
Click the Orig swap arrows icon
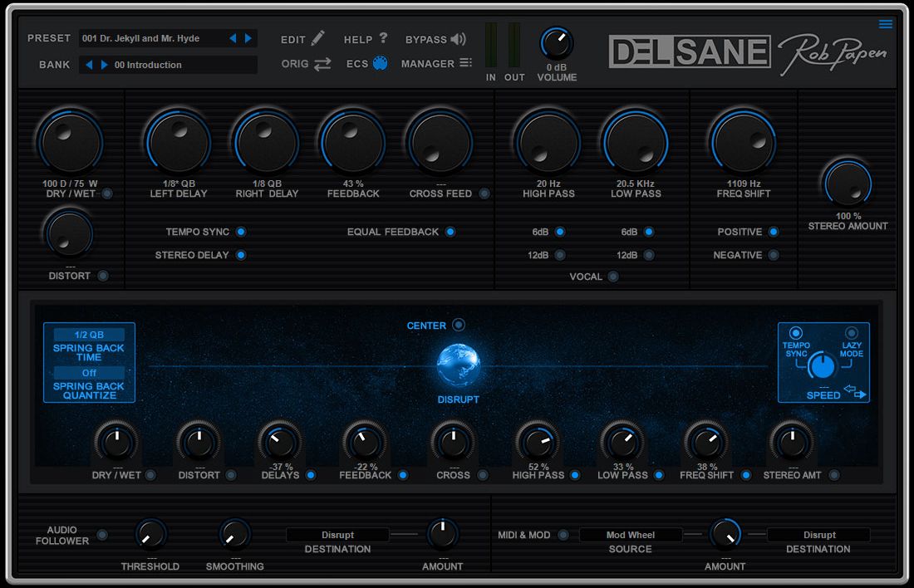click(x=323, y=64)
